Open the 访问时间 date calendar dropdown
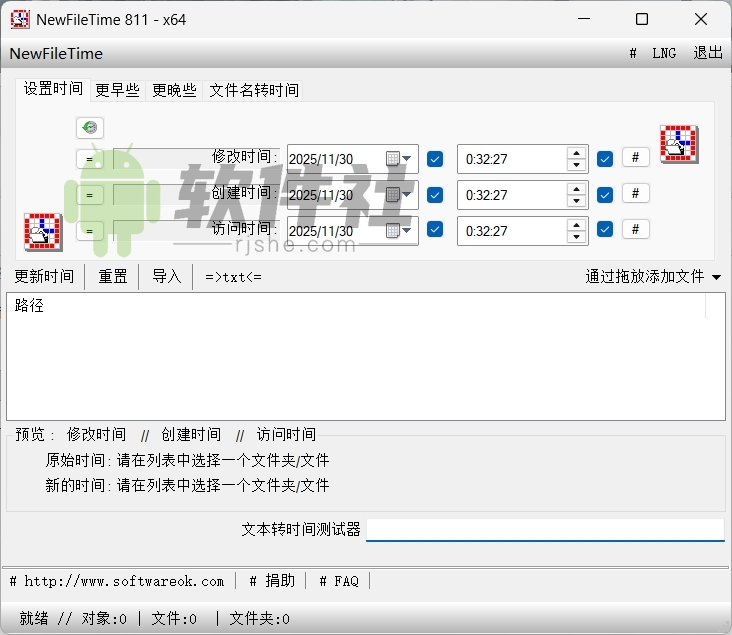 (x=399, y=230)
